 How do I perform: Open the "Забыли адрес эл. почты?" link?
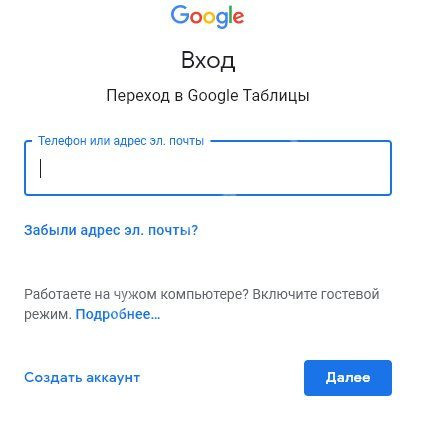click(x=111, y=230)
